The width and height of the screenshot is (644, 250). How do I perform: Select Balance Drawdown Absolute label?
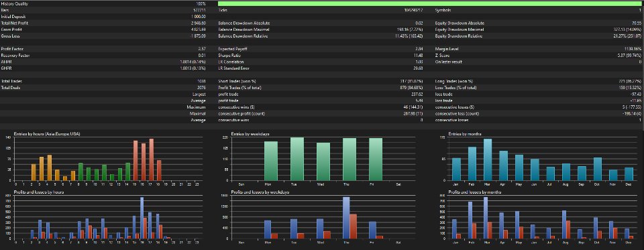(x=244, y=23)
